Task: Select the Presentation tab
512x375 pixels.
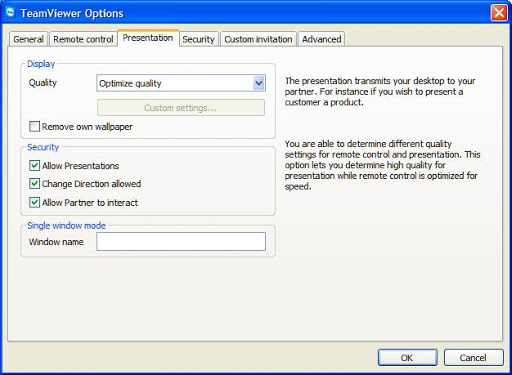Action: point(148,38)
